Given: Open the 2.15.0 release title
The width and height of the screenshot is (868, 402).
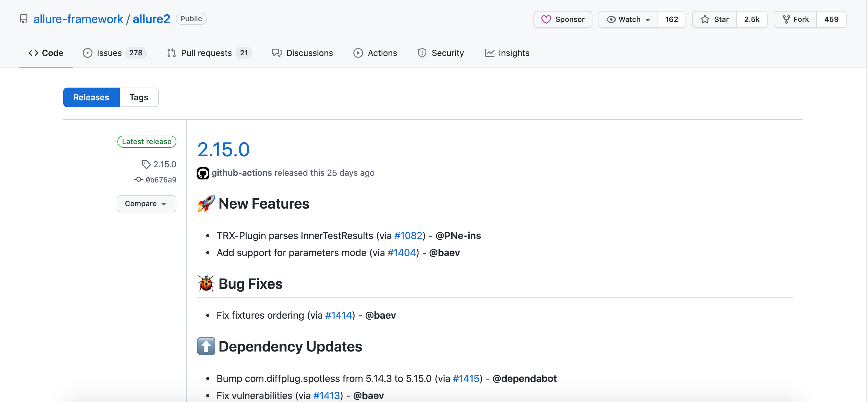Looking at the screenshot, I should (x=224, y=149).
